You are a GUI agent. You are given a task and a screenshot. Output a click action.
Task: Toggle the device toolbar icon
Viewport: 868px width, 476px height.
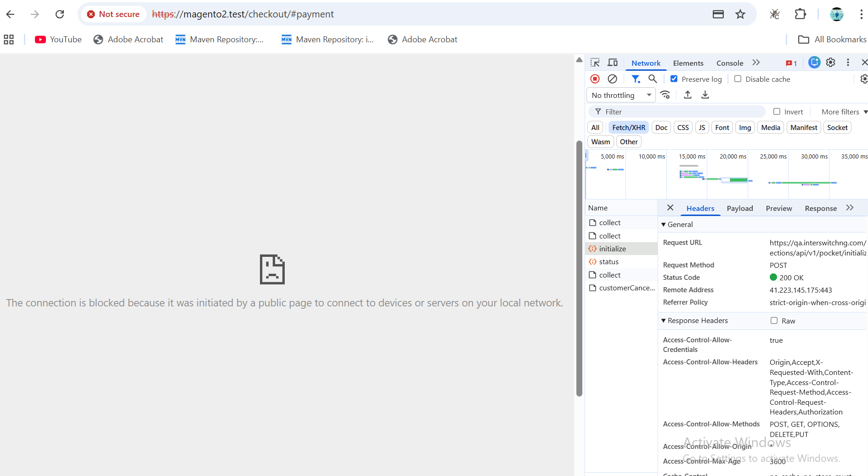coord(613,63)
